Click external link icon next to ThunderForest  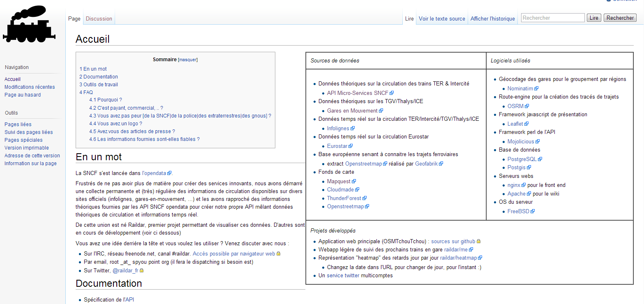point(364,198)
